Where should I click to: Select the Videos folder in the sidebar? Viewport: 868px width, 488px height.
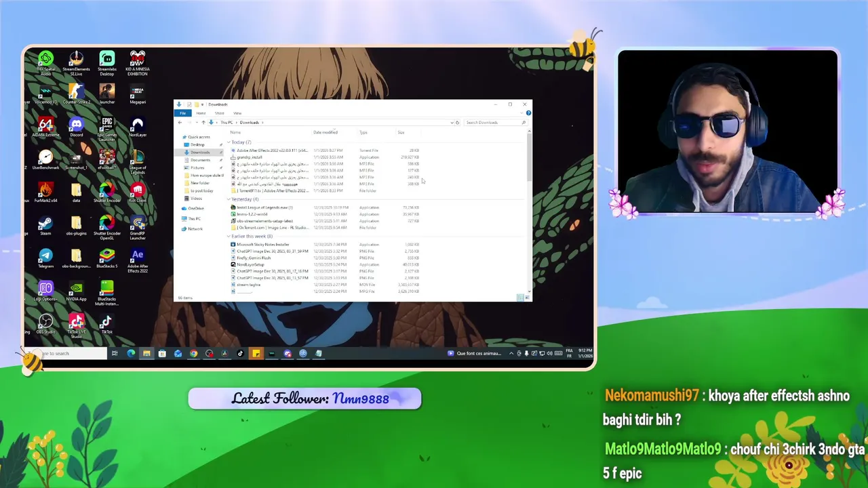tap(196, 199)
